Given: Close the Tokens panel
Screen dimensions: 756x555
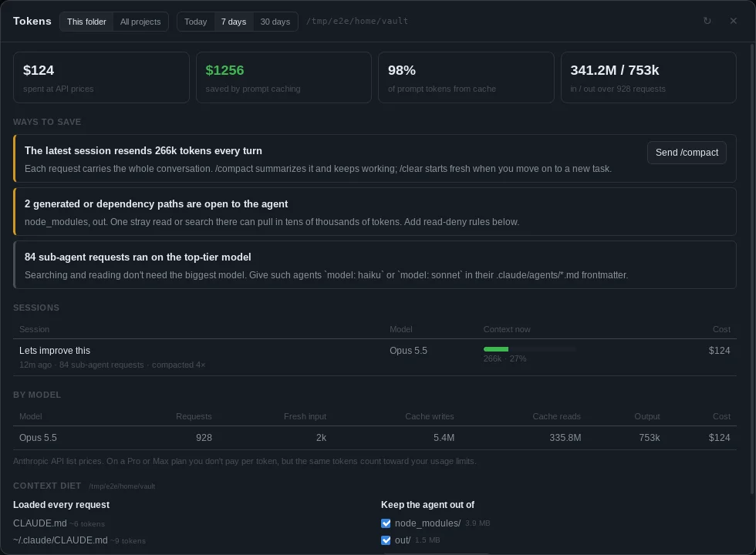Looking at the screenshot, I should (734, 21).
